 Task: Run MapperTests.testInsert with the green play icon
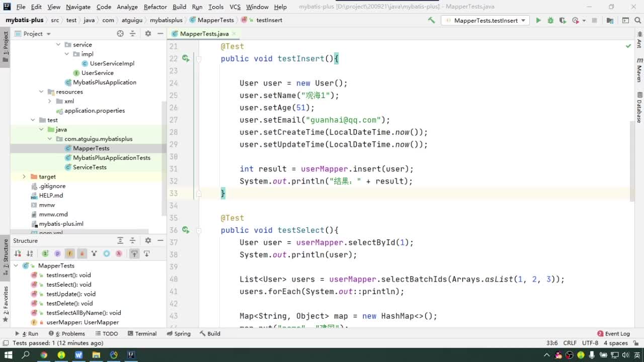tap(538, 20)
